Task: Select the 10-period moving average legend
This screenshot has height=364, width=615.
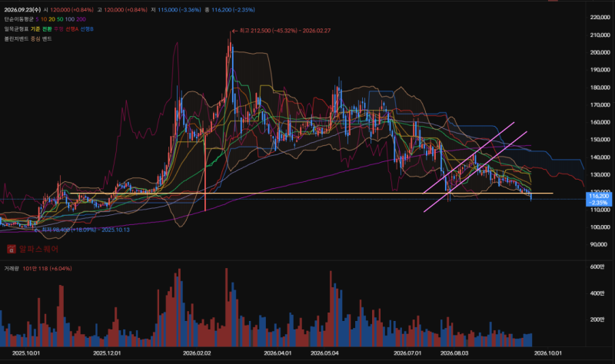Action: coord(44,19)
